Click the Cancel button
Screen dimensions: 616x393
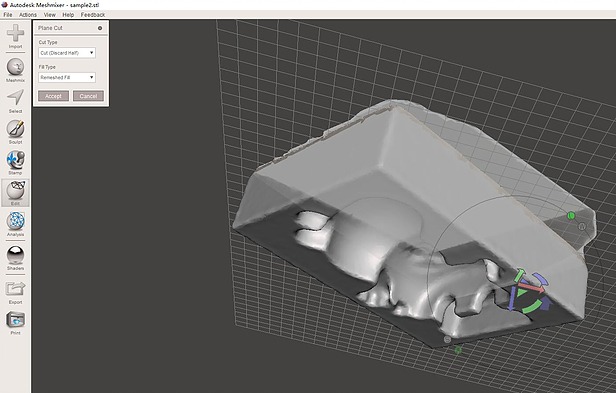(88, 96)
